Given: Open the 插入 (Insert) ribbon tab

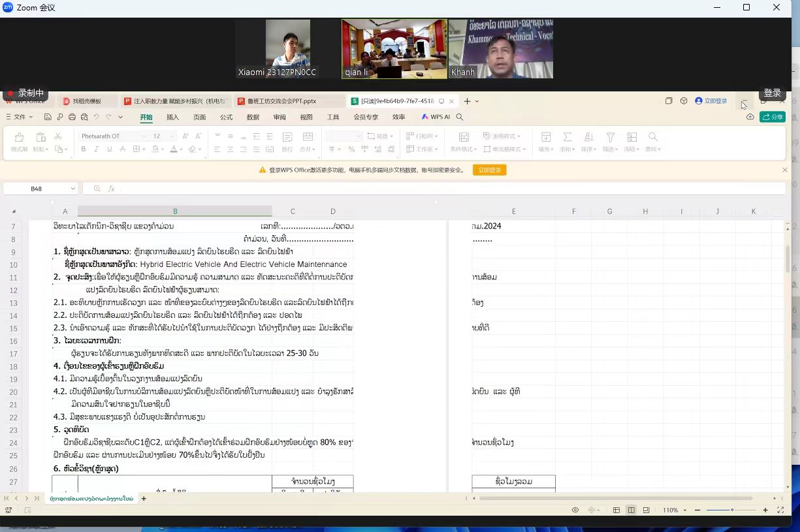Looking at the screenshot, I should pyautogui.click(x=172, y=117).
